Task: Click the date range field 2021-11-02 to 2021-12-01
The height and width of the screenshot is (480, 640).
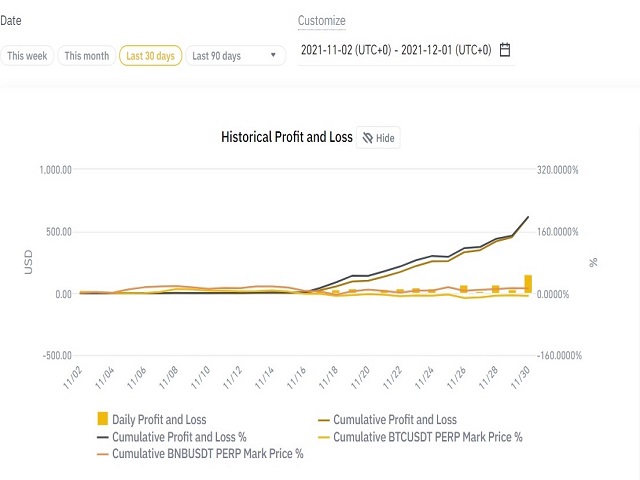Action: point(406,50)
